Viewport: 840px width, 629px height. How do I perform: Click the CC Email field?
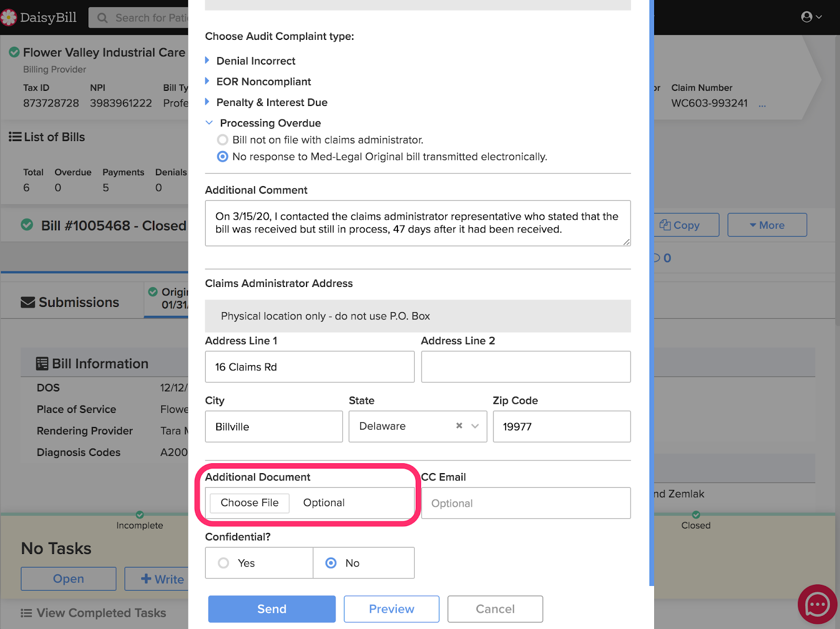tap(526, 503)
